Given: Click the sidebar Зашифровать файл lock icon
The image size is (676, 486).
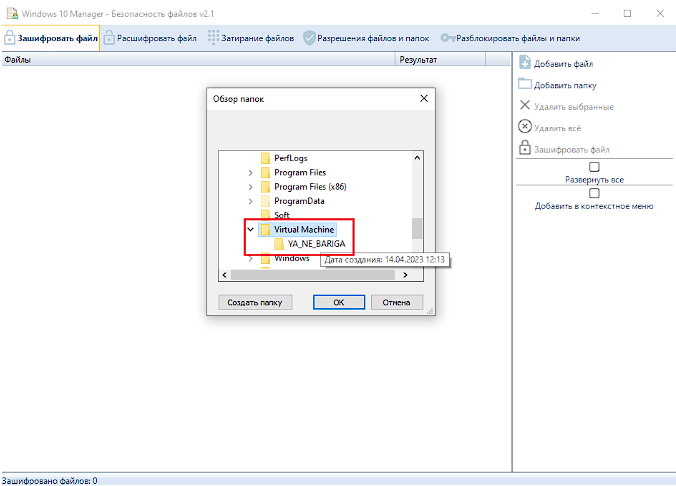Looking at the screenshot, I should [525, 147].
